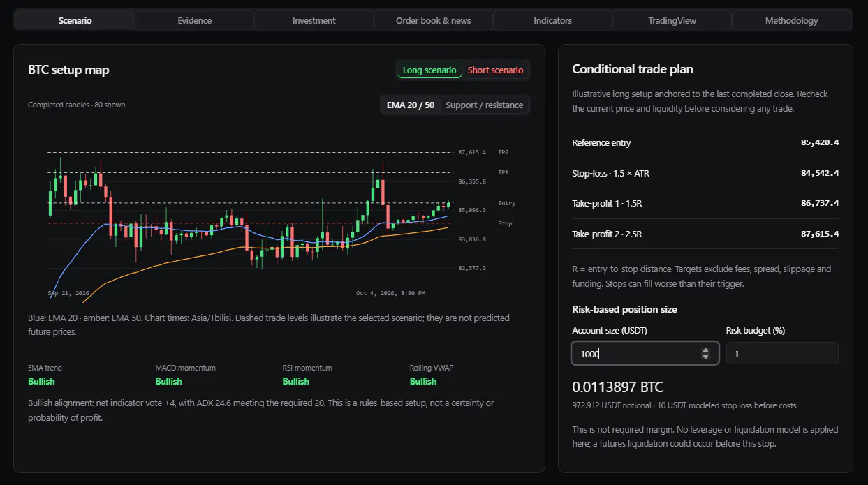
Task: Decrease account size with the down arrow
Action: coord(705,357)
